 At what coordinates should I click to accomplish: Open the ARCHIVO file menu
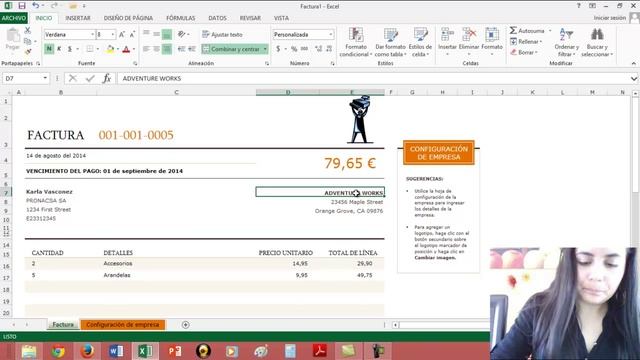coord(14,18)
